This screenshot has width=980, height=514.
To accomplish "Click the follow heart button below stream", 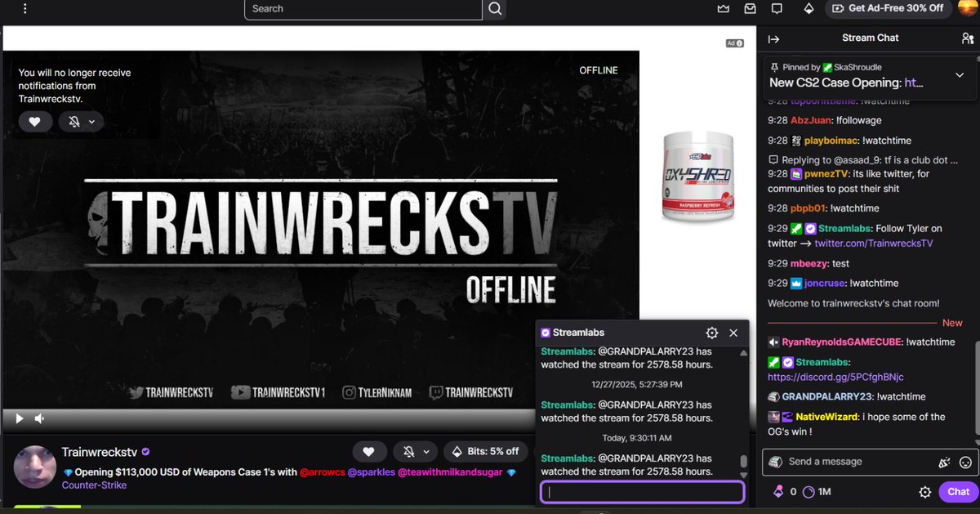I will [x=369, y=451].
